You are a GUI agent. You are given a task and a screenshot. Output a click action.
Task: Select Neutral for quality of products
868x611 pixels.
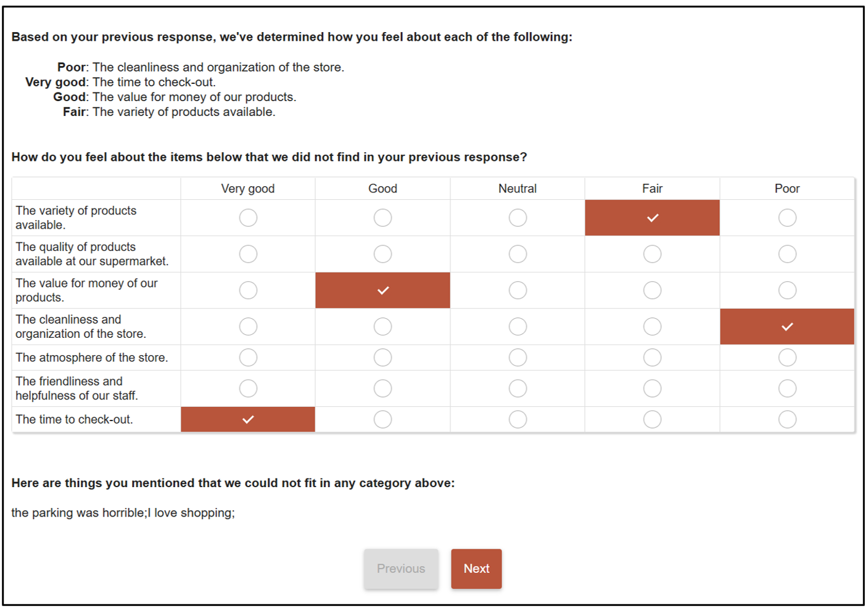pyautogui.click(x=518, y=254)
